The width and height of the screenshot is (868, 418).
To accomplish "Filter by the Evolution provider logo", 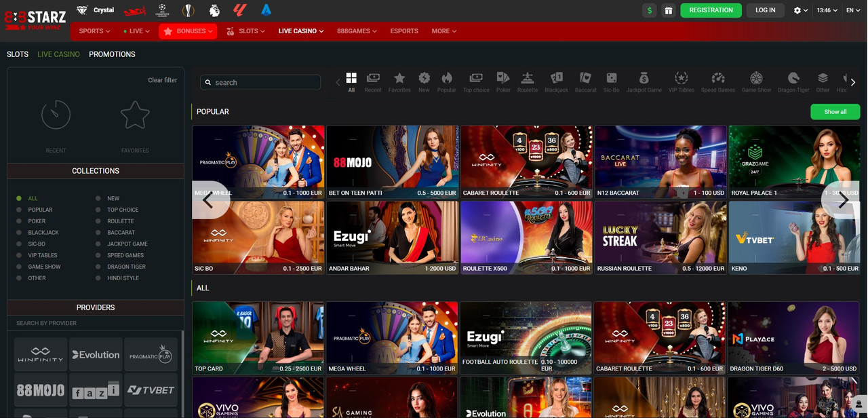I will point(96,354).
